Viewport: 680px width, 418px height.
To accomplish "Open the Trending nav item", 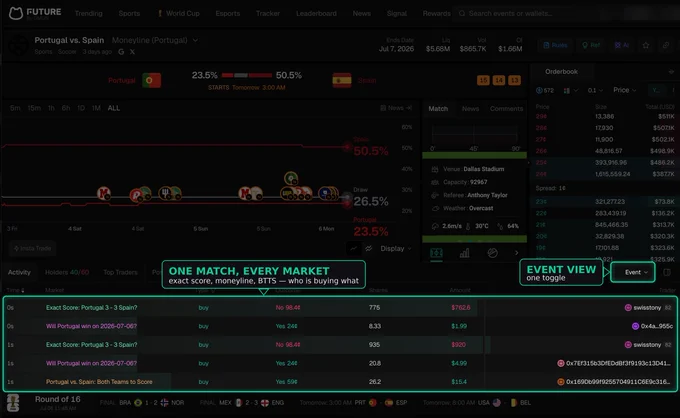I will point(88,13).
